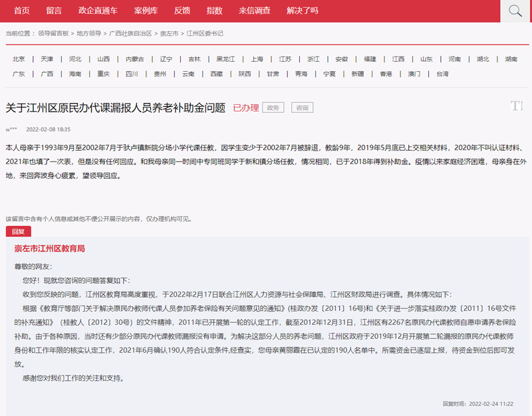Open the 崇左市江州区教育局 responder link

pos(50,249)
